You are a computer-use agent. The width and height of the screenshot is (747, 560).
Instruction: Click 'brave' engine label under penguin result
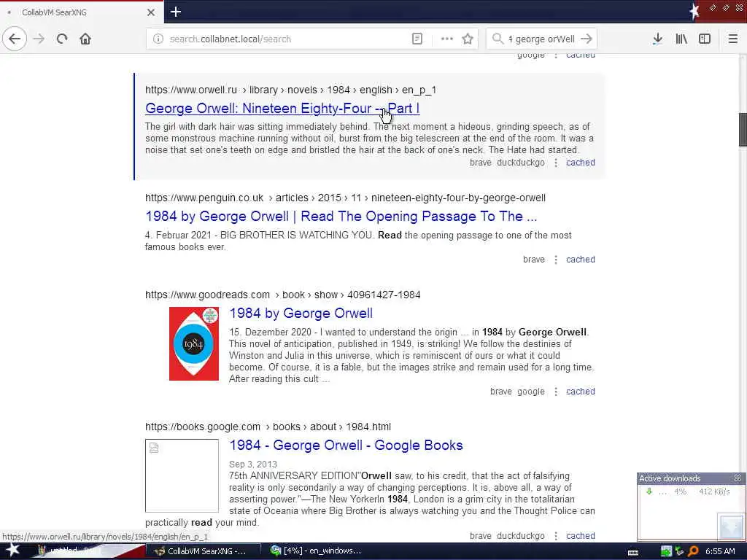point(533,260)
